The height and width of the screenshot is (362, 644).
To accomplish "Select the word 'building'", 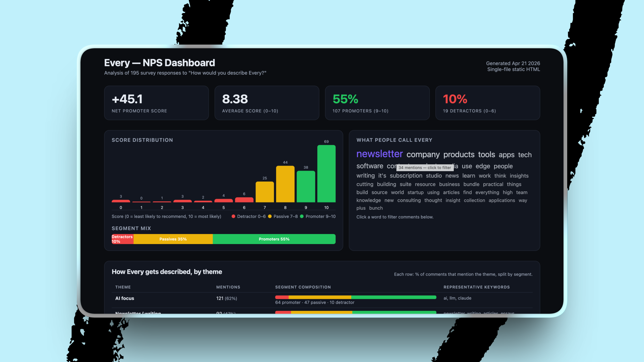I will coord(386,184).
